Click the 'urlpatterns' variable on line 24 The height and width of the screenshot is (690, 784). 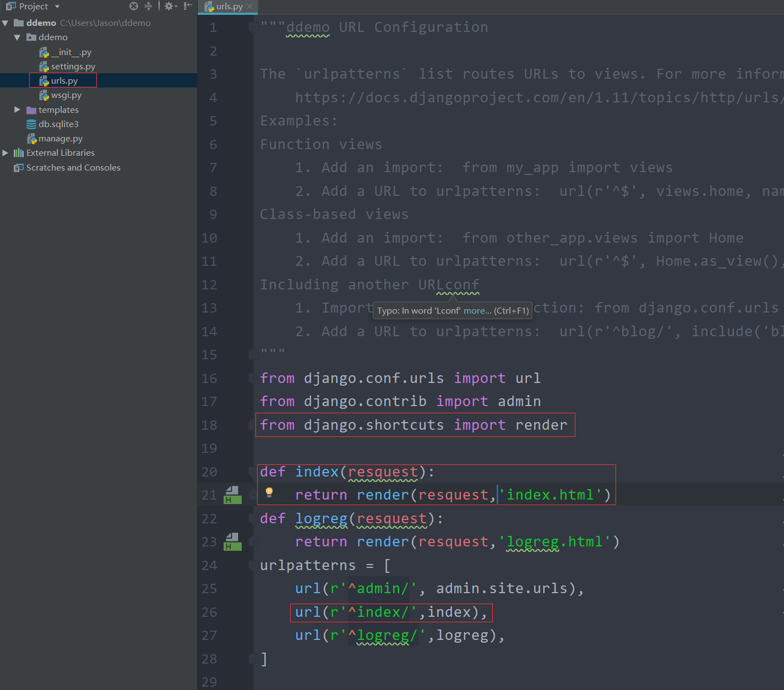tap(308, 566)
